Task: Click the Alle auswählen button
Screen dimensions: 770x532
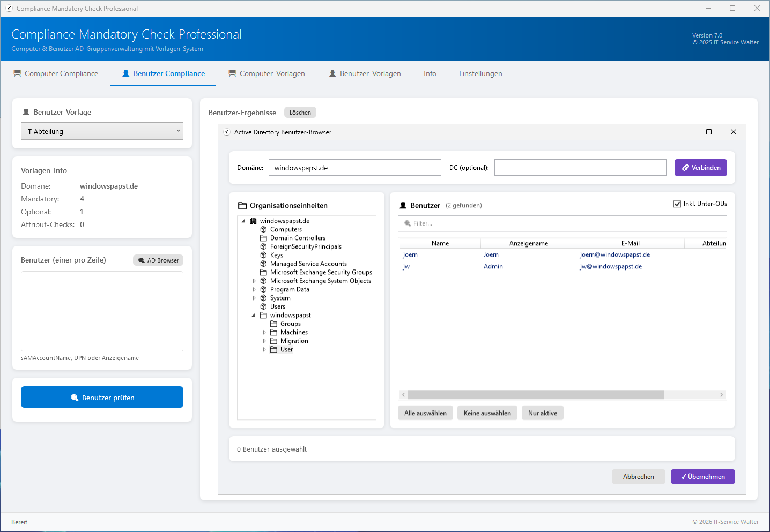Action: point(425,413)
